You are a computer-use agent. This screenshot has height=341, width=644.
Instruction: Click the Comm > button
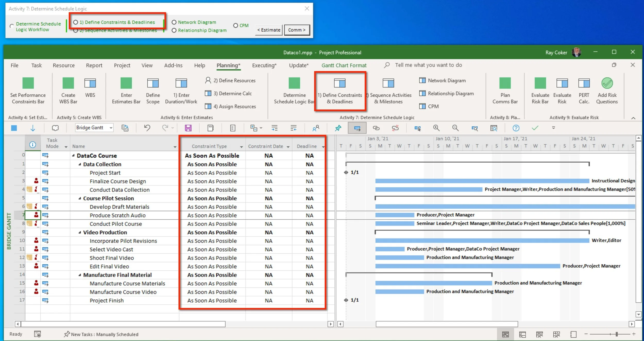[297, 30]
